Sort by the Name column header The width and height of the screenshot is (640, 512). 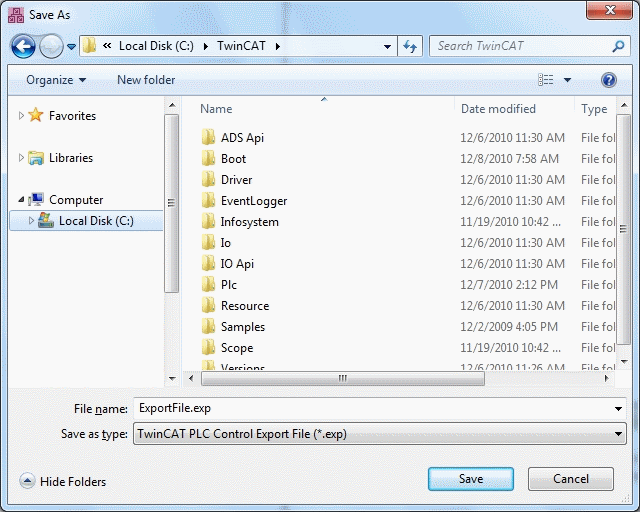[x=216, y=109]
